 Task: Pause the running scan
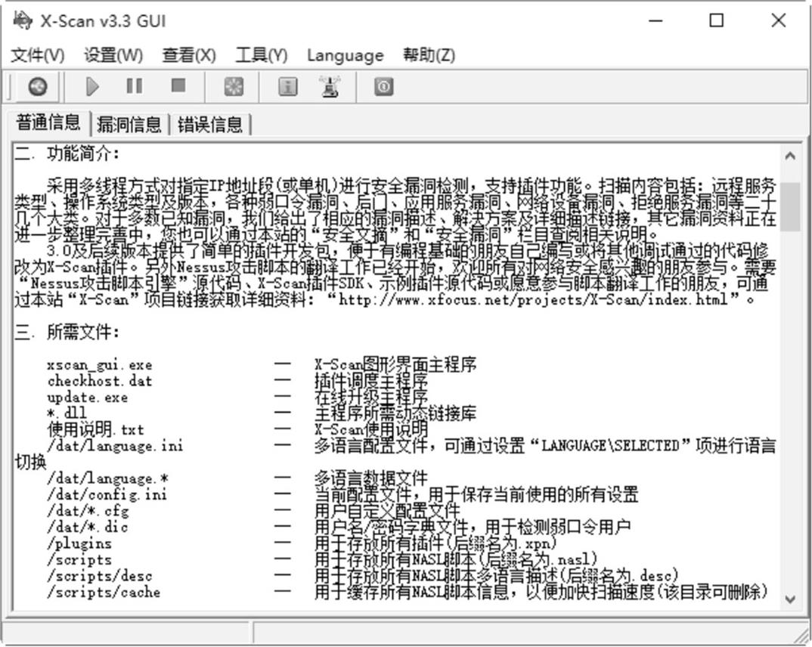(135, 87)
